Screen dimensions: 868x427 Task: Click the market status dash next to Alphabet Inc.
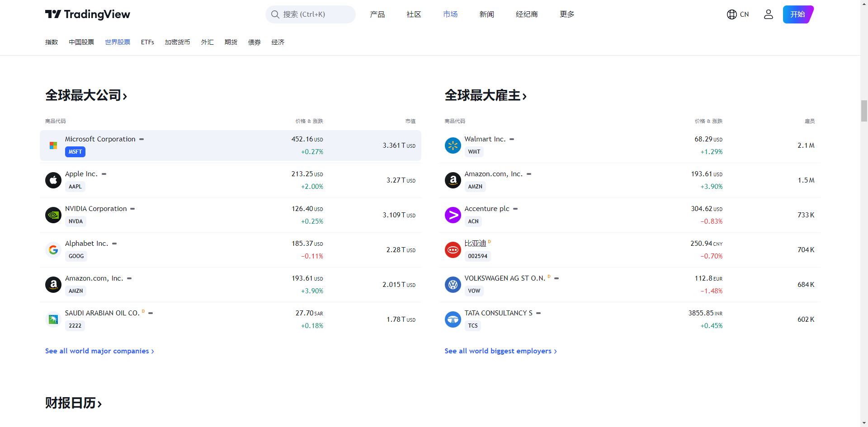114,244
